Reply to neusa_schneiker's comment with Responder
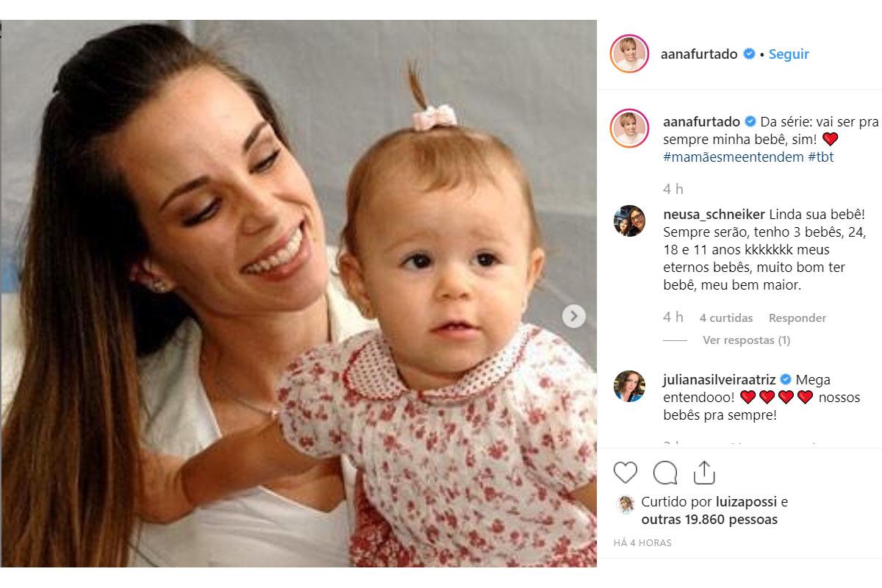 [797, 318]
